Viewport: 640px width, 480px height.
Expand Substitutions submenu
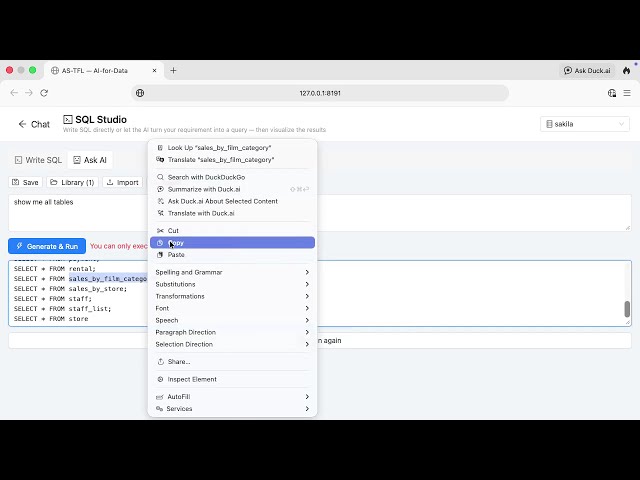[x=232, y=284]
